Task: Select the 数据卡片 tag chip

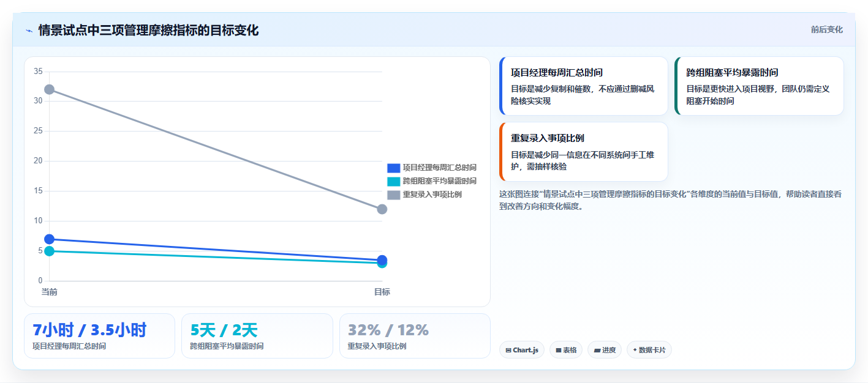Action: click(649, 350)
